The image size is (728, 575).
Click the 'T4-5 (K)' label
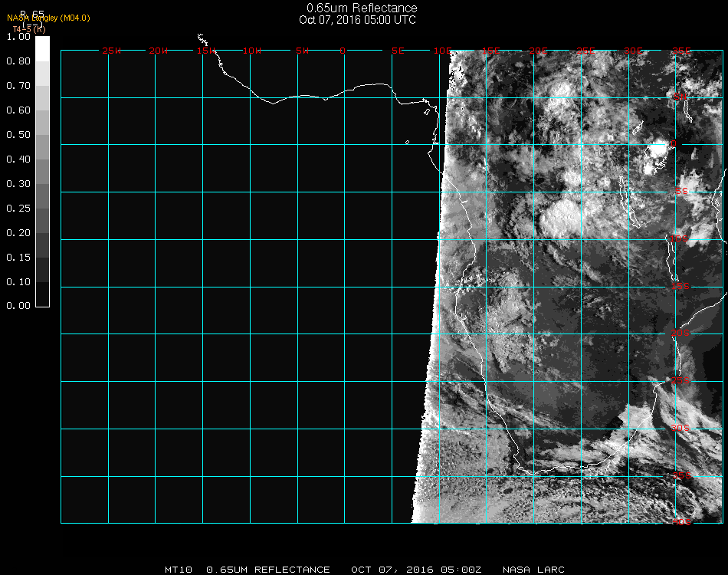29,29
